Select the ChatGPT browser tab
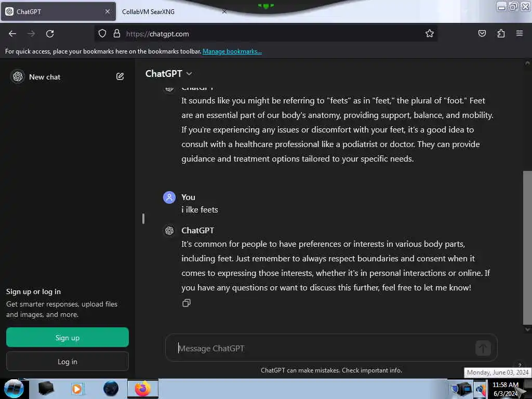The image size is (532, 399). point(58,11)
